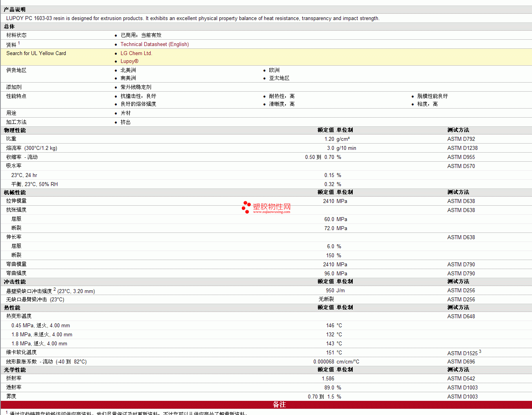Click the 维卡软化温度 property label
The height and width of the screenshot is (415, 532).
coord(22,352)
